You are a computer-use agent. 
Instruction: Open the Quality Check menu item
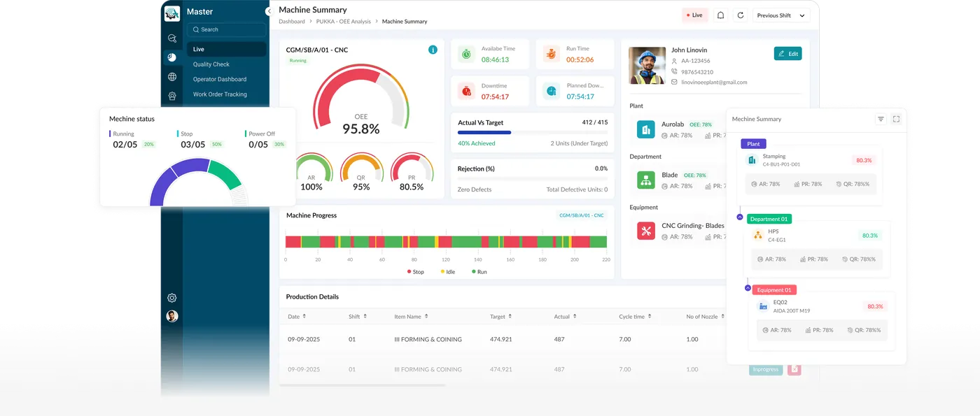pyautogui.click(x=211, y=64)
